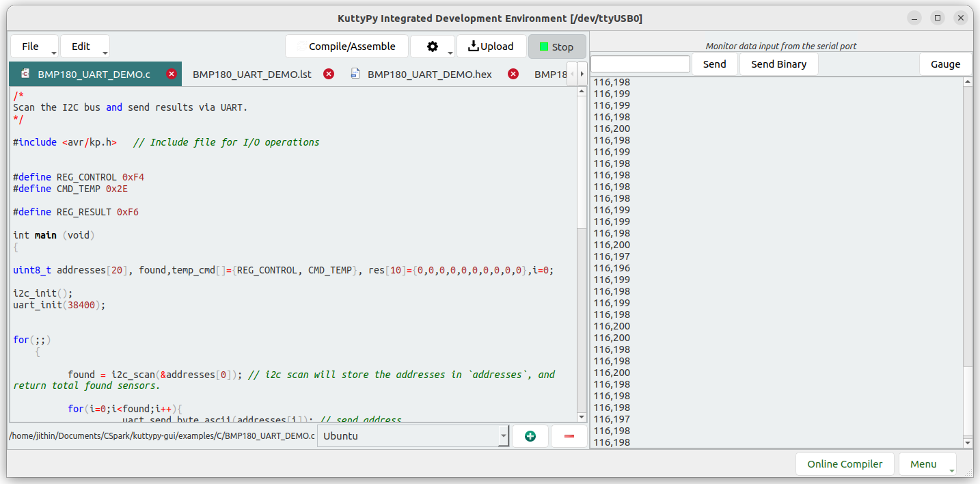Viewport: 980px width, 484px height.
Task: Click the serial monitor value '116,196'
Action: pyautogui.click(x=612, y=268)
